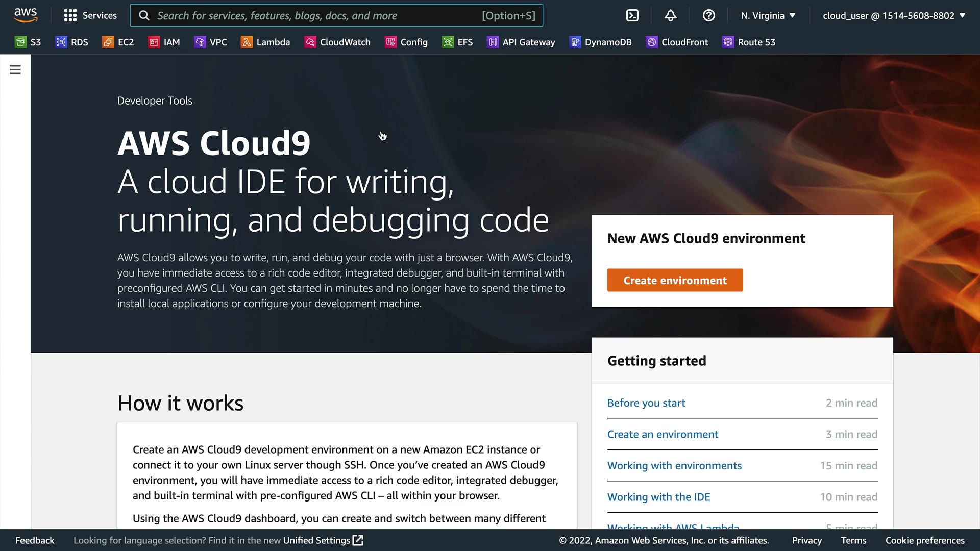Open the S3 shortcut icon

[x=20, y=42]
